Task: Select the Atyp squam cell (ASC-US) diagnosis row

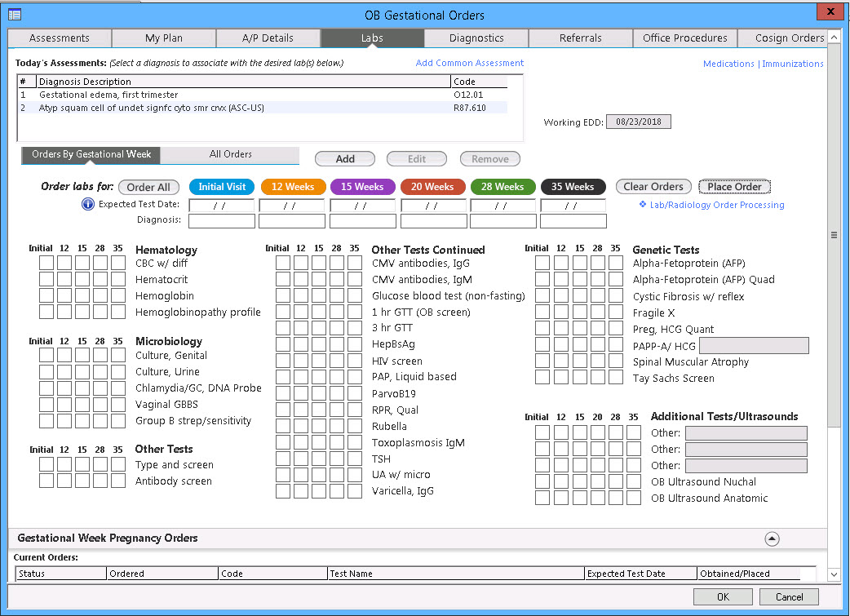Action: (263, 108)
